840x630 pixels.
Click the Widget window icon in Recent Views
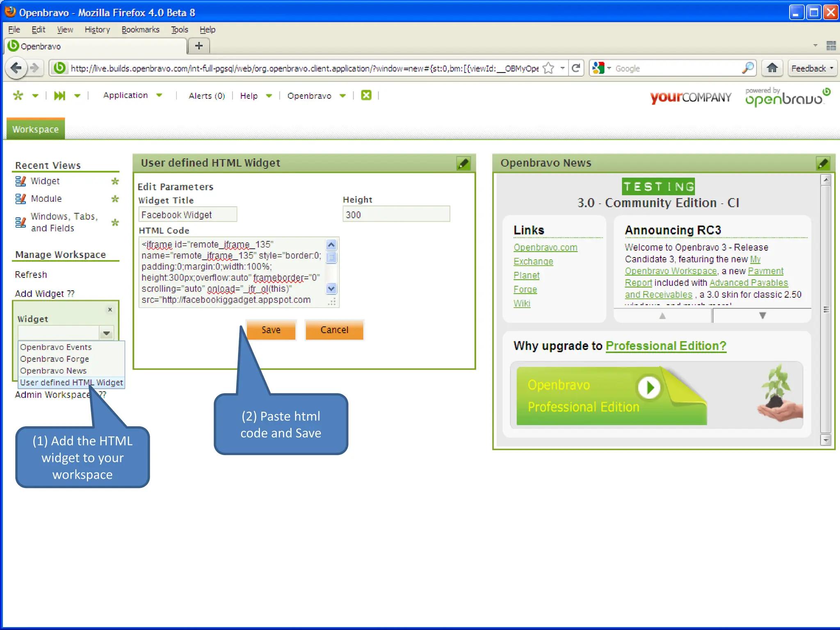(21, 181)
